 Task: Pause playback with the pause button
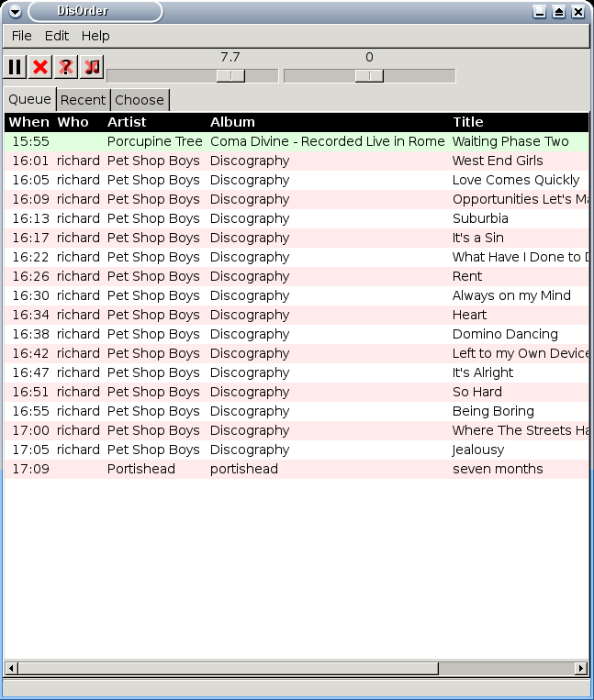pos(15,67)
